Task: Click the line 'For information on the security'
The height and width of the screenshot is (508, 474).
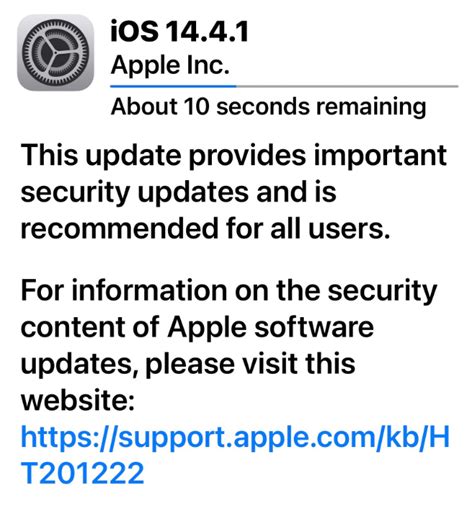Action: pos(229,291)
